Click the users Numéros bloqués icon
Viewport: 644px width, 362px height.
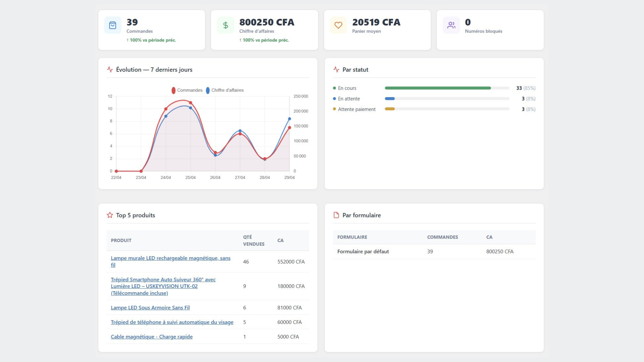[x=451, y=25]
